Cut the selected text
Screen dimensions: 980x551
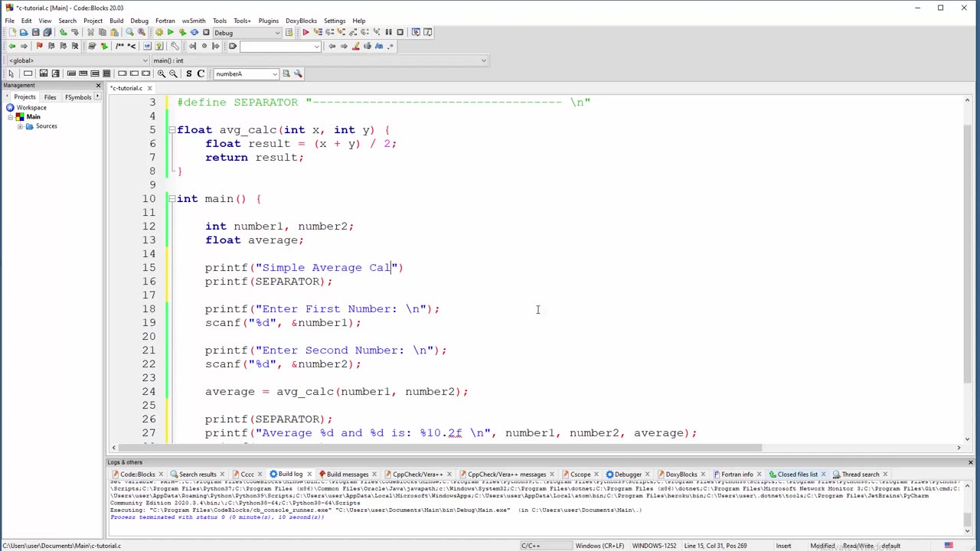90,32
